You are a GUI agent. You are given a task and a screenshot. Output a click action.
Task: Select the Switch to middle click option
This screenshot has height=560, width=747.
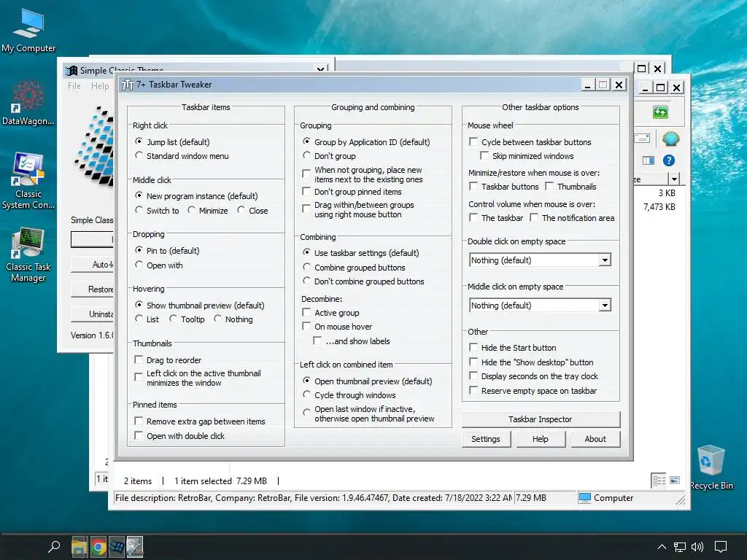[x=139, y=210]
